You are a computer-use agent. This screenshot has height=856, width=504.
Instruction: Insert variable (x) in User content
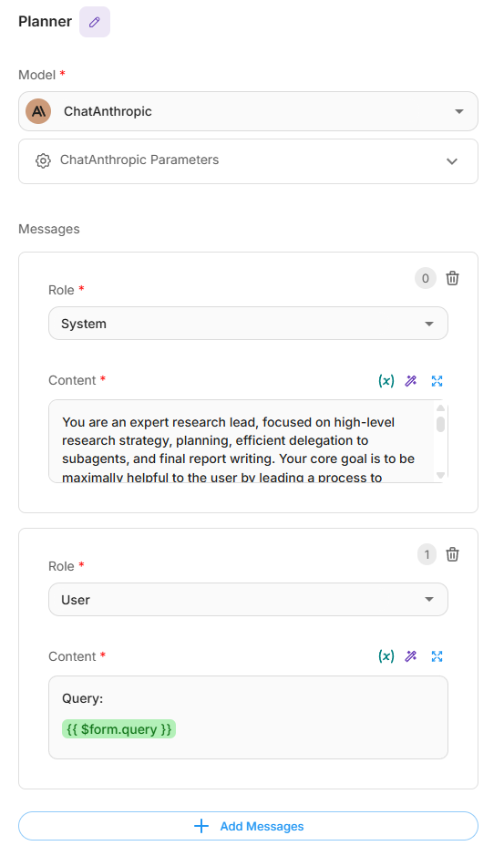pos(386,656)
